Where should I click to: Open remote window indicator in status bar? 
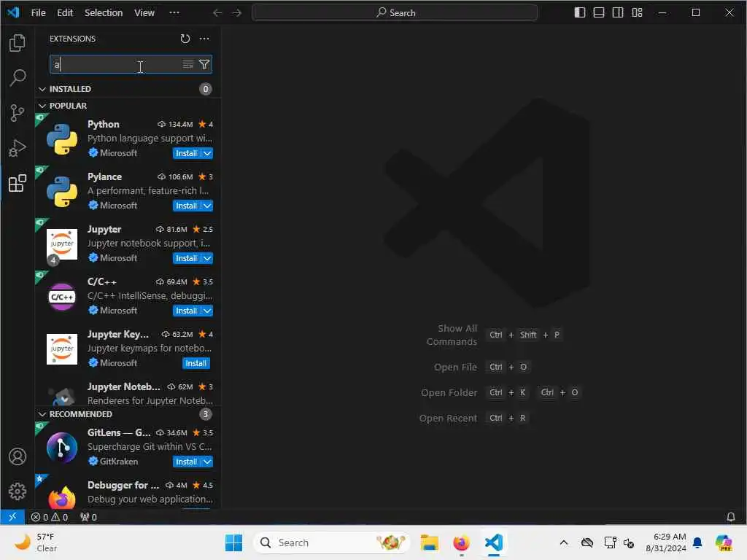point(12,517)
